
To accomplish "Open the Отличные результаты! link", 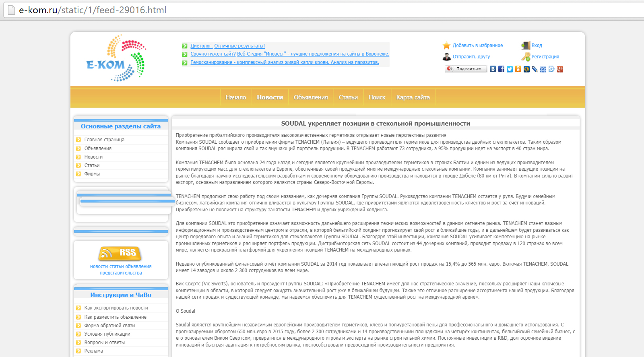I will tap(239, 46).
